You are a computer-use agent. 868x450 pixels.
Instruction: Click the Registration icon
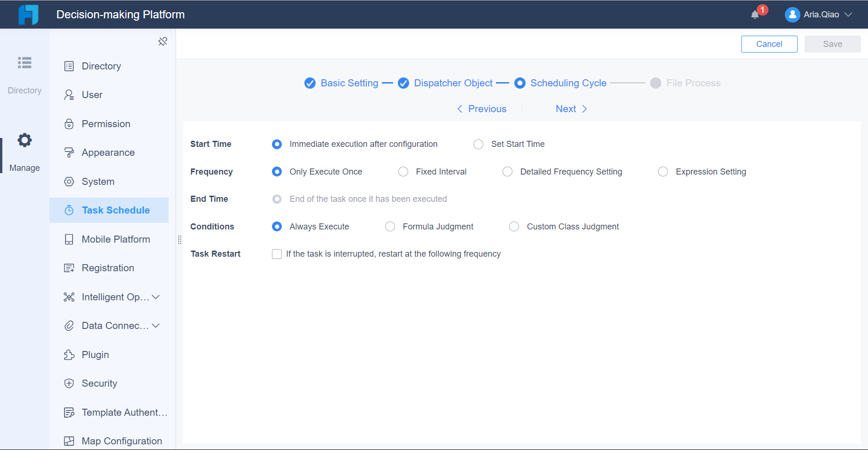[x=69, y=268]
